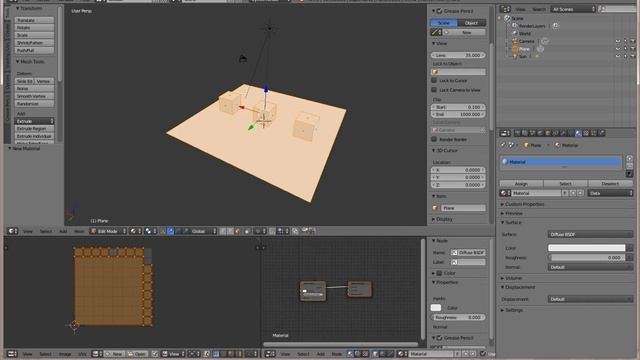This screenshot has width=640, height=360.
Task: Click the RenderLayers icon in outliner
Action: (515, 26)
